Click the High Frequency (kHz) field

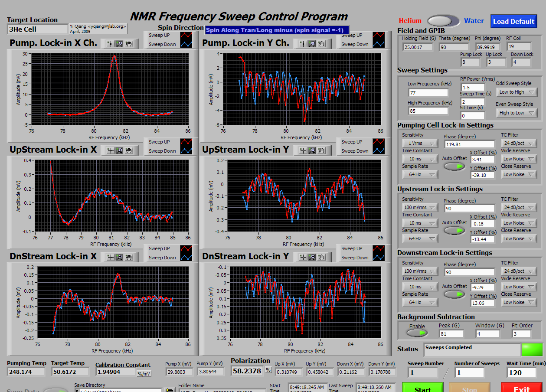pos(428,111)
